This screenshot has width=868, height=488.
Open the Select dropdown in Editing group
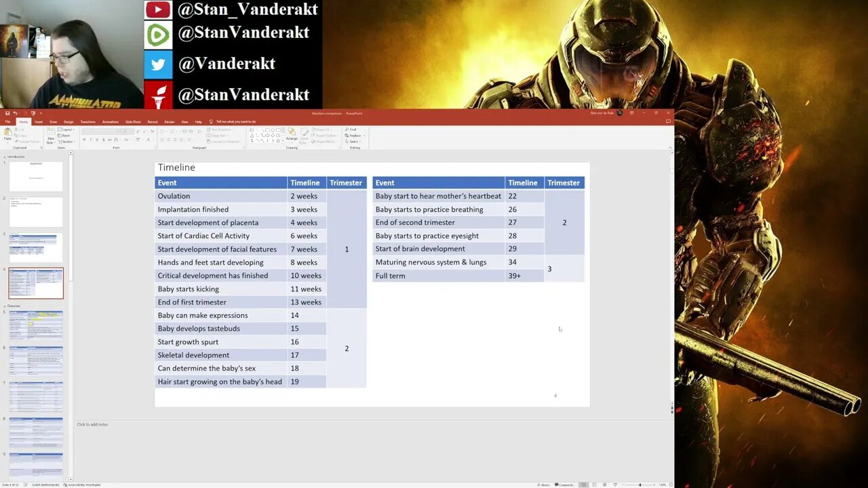pyautogui.click(x=352, y=142)
